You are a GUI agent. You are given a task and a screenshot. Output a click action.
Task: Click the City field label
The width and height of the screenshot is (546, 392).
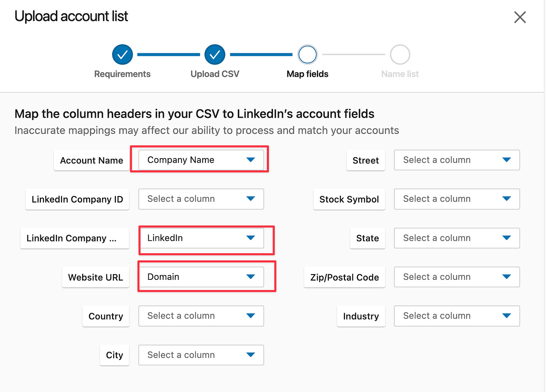[x=114, y=356]
